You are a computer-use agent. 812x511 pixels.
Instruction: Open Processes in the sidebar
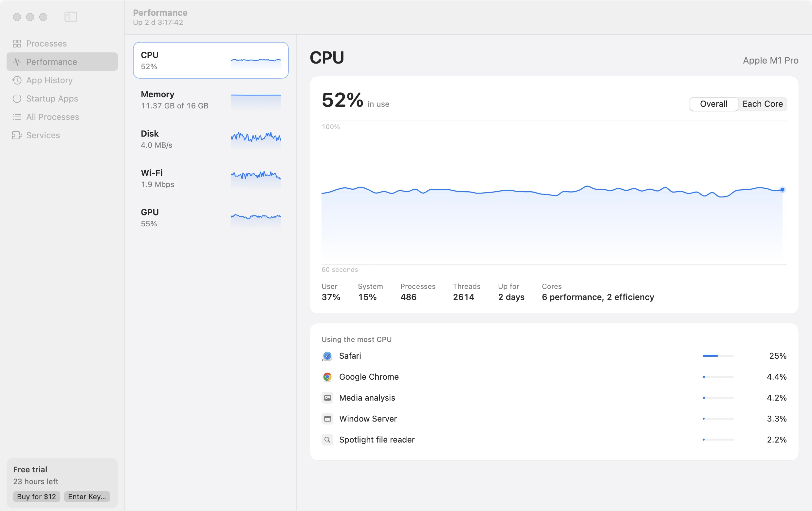[62, 44]
